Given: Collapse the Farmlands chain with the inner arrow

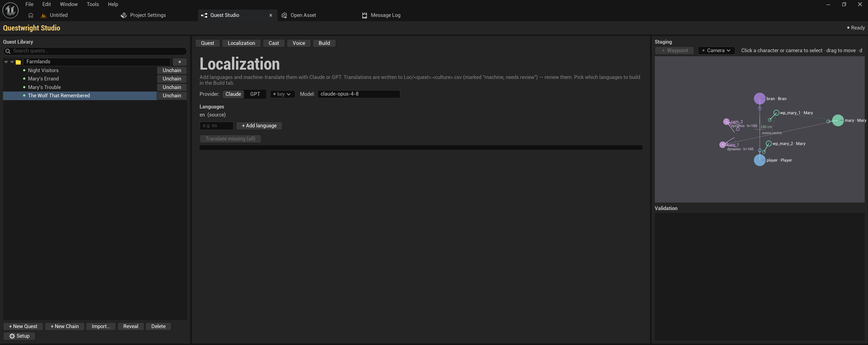Looking at the screenshot, I should [x=12, y=62].
